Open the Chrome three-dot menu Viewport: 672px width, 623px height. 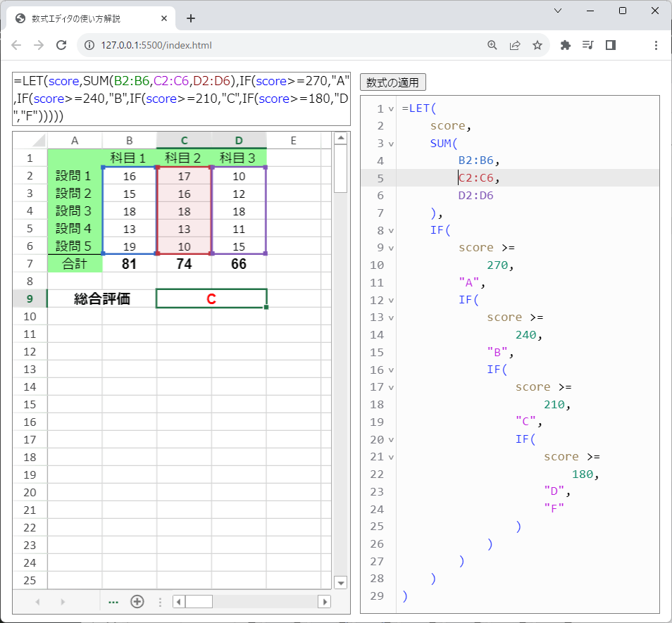[x=656, y=45]
